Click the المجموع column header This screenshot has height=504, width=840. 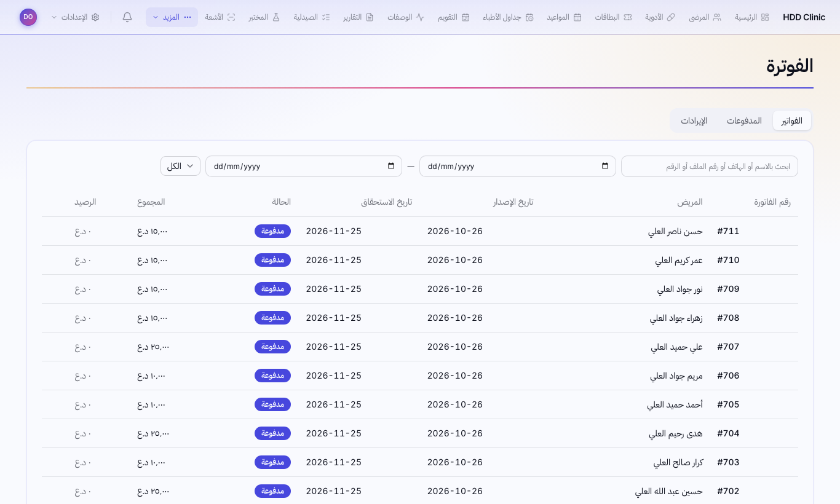tap(151, 202)
